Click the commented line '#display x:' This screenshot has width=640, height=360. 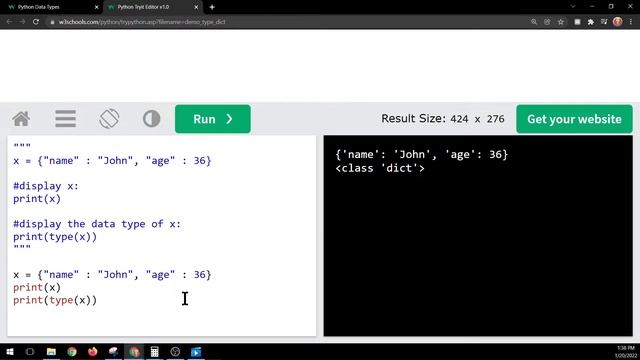(x=46, y=186)
